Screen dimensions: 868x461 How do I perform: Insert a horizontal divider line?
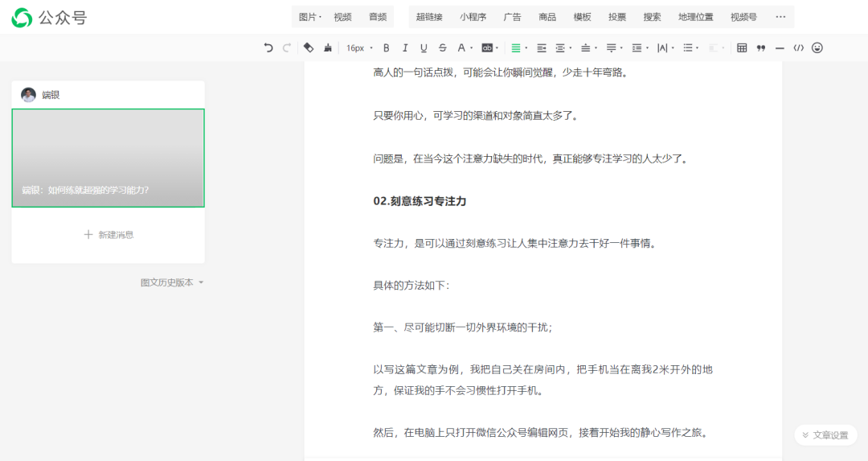tap(780, 48)
